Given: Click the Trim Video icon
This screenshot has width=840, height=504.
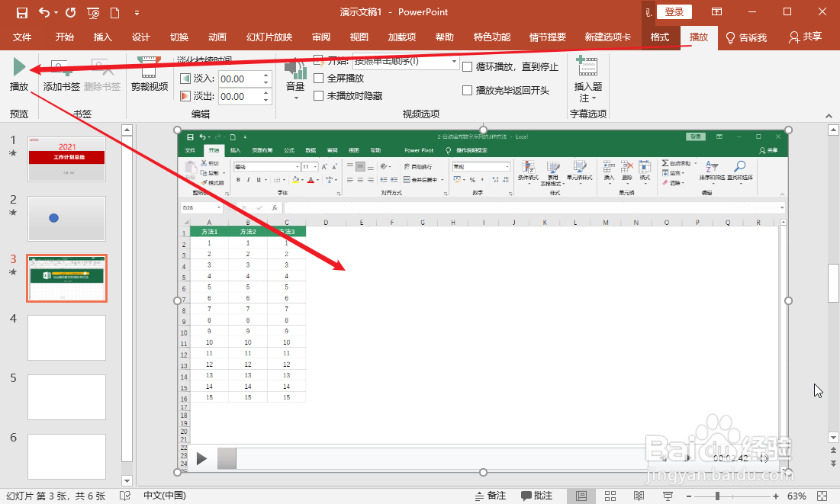Looking at the screenshot, I should click(x=150, y=66).
